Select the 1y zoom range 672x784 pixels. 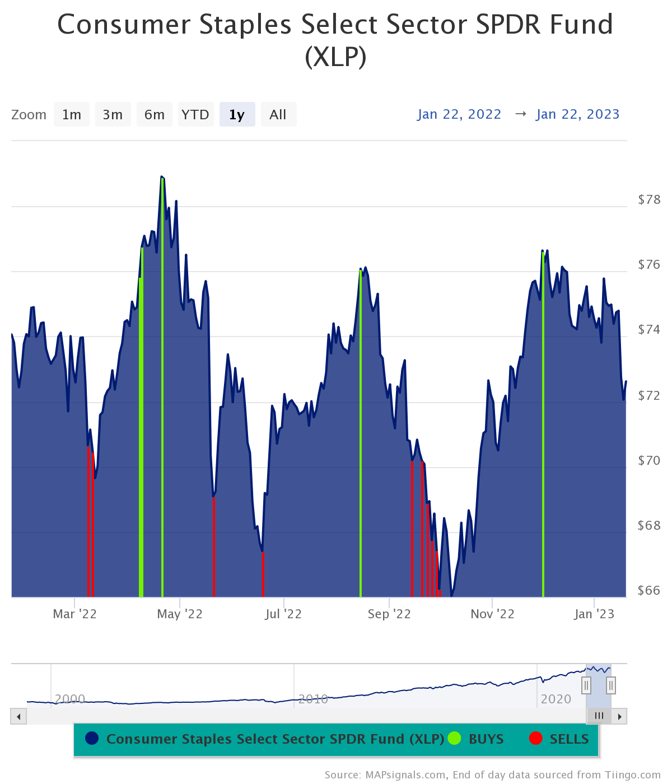pyautogui.click(x=237, y=115)
